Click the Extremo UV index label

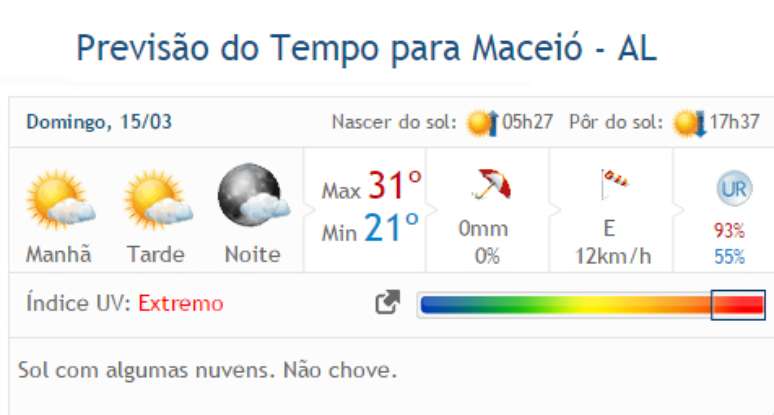tap(181, 303)
